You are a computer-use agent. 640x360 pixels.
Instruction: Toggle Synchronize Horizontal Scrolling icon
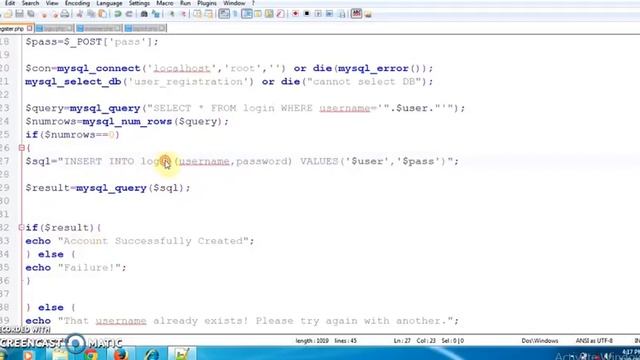point(209,14)
